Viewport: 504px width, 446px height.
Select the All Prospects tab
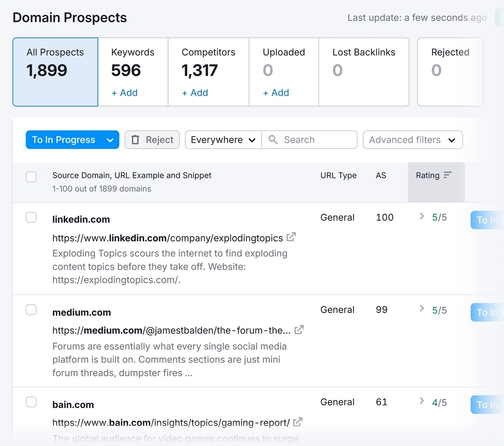coord(55,72)
